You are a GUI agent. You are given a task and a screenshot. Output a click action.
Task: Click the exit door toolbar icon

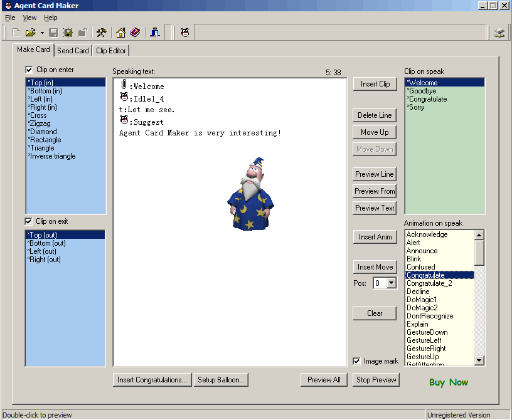155,33
